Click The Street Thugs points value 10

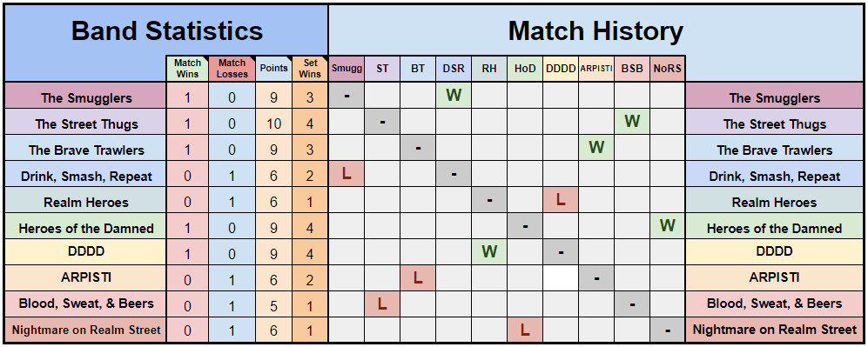click(273, 122)
